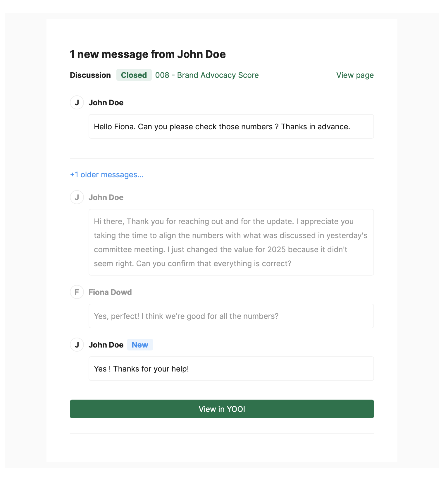Click the top John Doe sender name
The image size is (448, 478).
pyautogui.click(x=106, y=103)
